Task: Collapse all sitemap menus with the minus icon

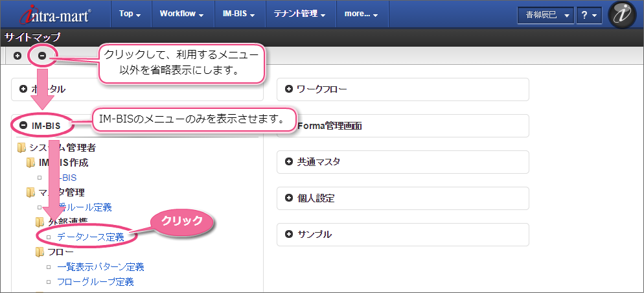Action: [x=42, y=56]
